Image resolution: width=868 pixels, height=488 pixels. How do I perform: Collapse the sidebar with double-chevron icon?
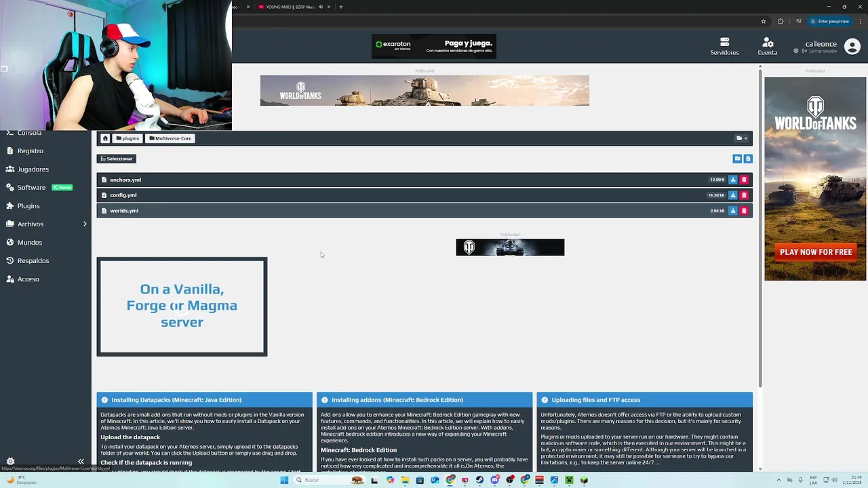click(81, 462)
